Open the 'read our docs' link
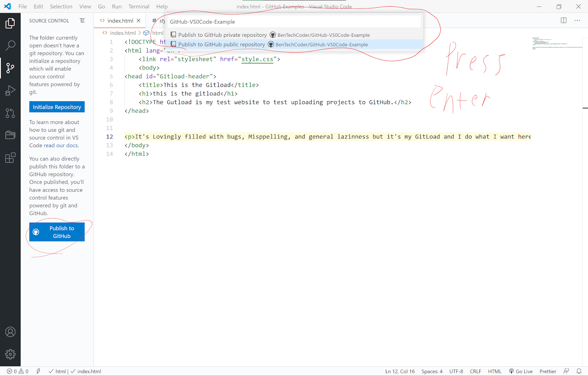Screen dimensions: 588x376 [61, 145]
